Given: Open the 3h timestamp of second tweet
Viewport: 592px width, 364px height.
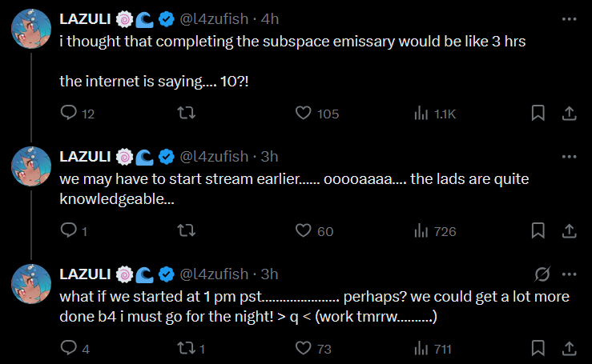Looking at the screenshot, I should coord(270,155).
